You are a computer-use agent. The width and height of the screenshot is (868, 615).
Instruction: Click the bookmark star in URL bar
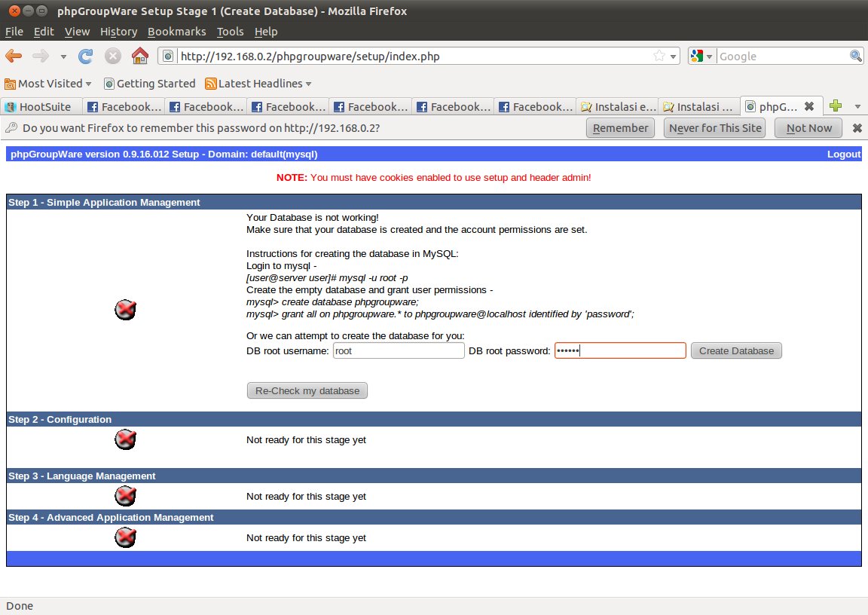tap(659, 57)
